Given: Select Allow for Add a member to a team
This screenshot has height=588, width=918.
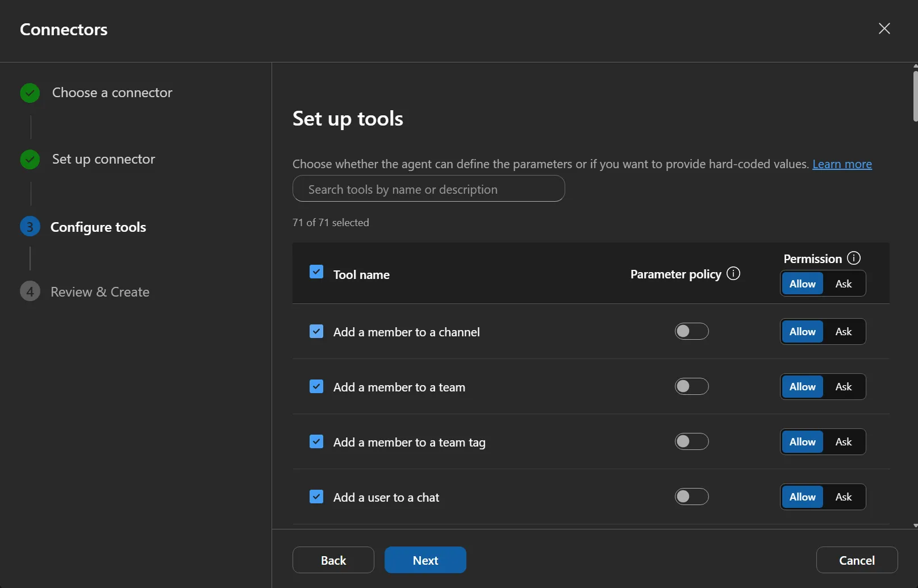Looking at the screenshot, I should (x=802, y=386).
